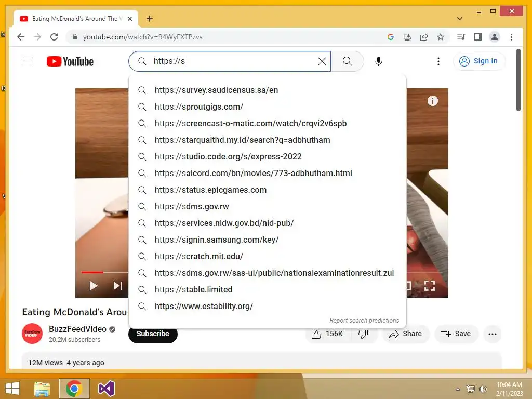Show hidden tray icons arrow
Screen dimensions: 532x399
tap(458, 389)
